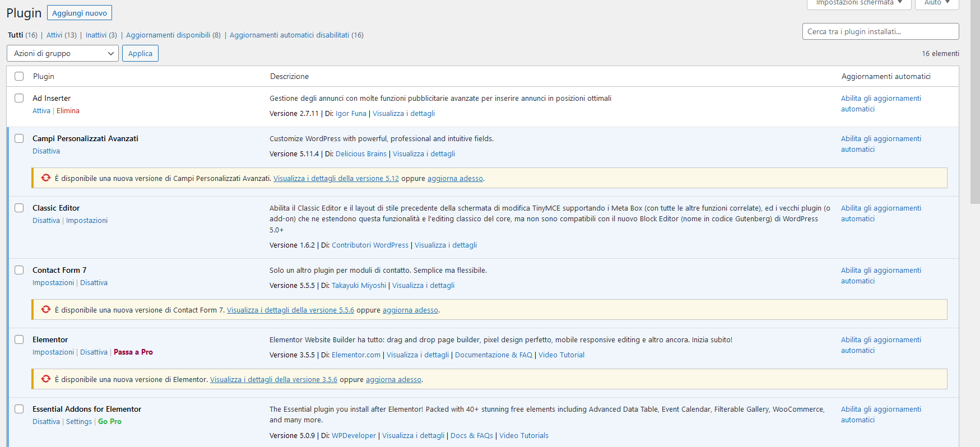
Task: Click update icon in Campi Personalizzati Avanzati notice
Action: pyautogui.click(x=46, y=178)
